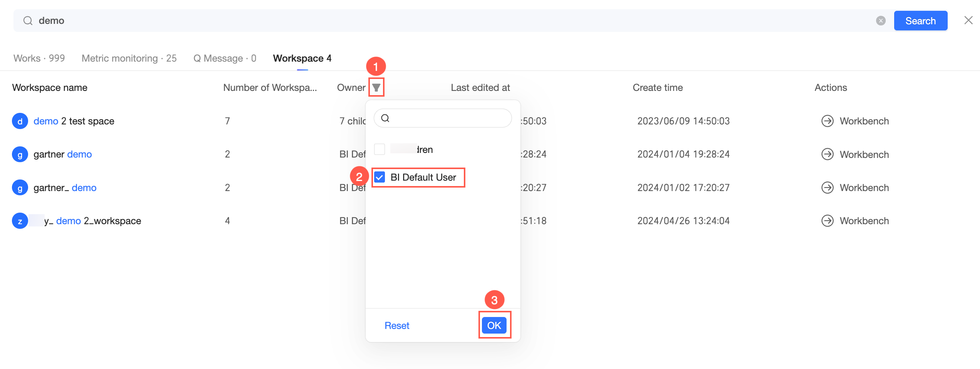980x369 pixels.
Task: Click the blue Search button
Action: [x=920, y=21]
